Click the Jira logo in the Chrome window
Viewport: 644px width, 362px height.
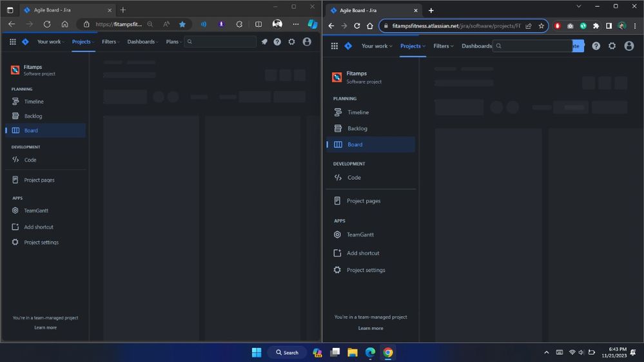348,46
